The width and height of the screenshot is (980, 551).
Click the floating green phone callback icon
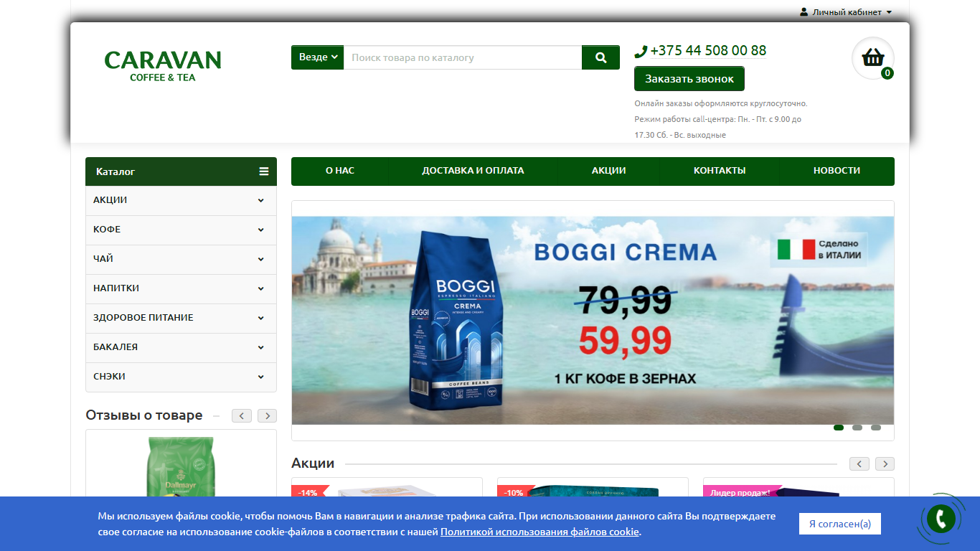(x=941, y=518)
